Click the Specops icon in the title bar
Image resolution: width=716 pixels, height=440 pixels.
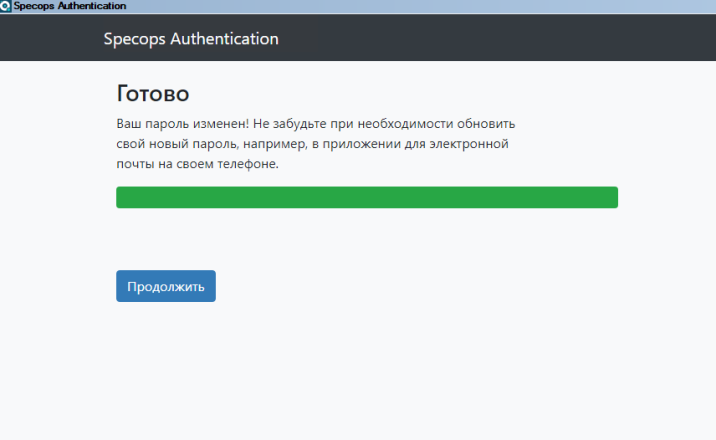(6, 6)
